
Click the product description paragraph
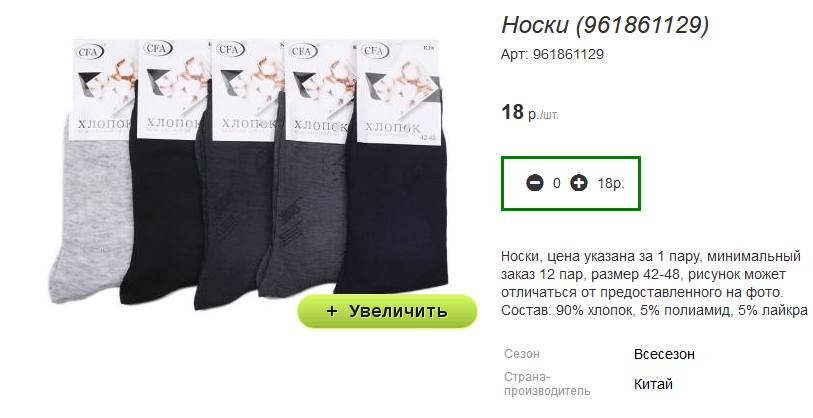(654, 284)
